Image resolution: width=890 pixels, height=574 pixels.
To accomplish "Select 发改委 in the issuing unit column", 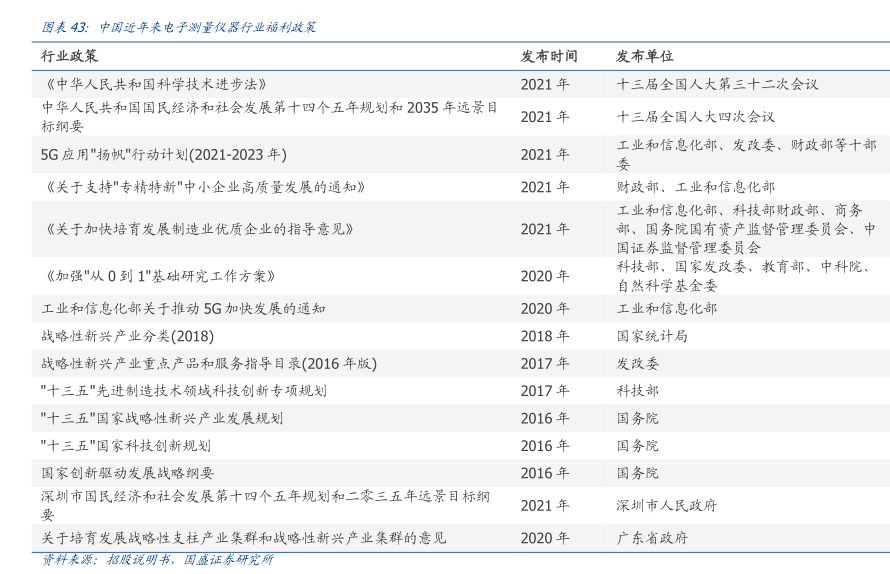I will point(637,364).
